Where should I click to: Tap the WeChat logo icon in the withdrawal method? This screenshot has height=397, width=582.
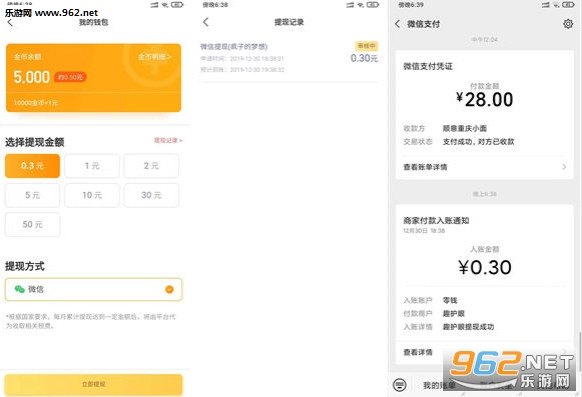point(19,289)
